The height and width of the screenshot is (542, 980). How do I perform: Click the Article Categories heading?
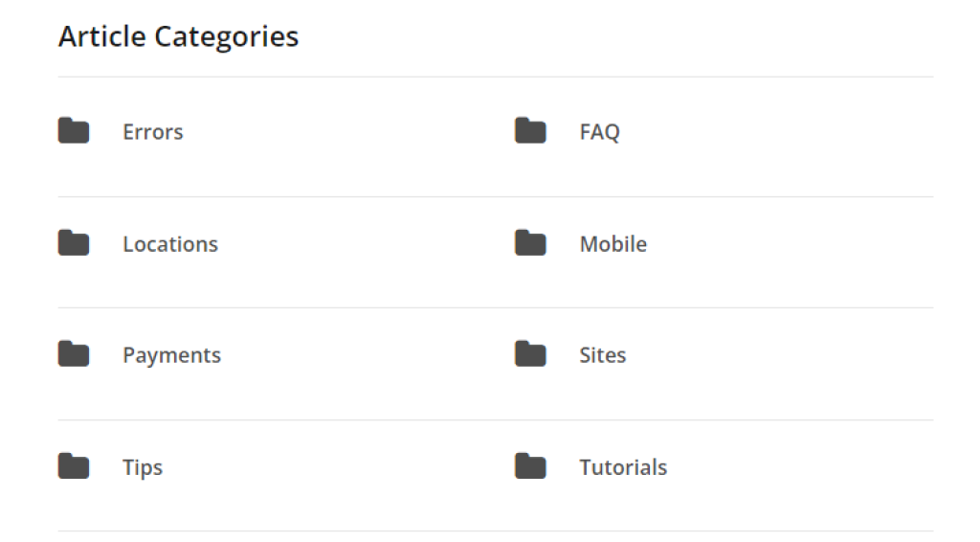coord(179,36)
